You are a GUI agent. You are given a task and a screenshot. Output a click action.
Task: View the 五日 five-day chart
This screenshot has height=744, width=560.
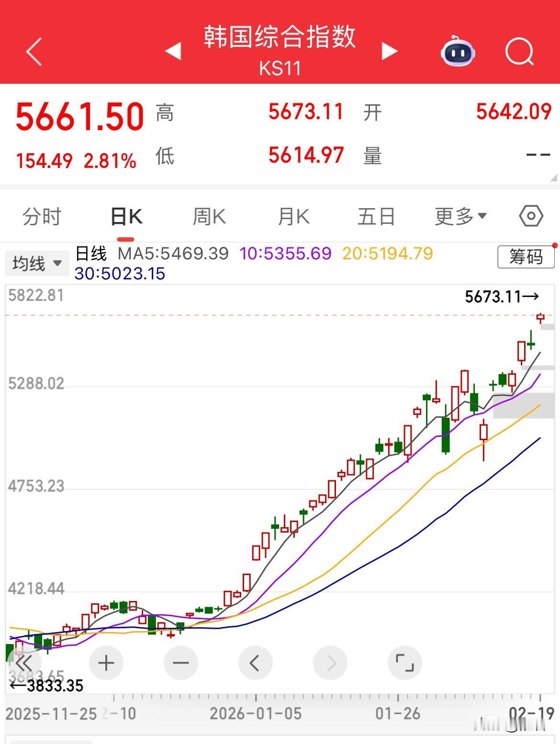click(376, 216)
